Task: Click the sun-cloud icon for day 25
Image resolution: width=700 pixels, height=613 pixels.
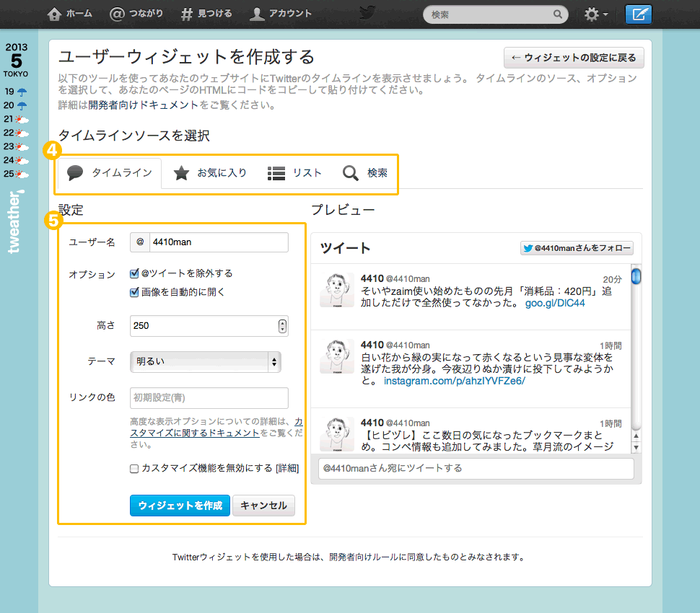Action: pos(22,174)
